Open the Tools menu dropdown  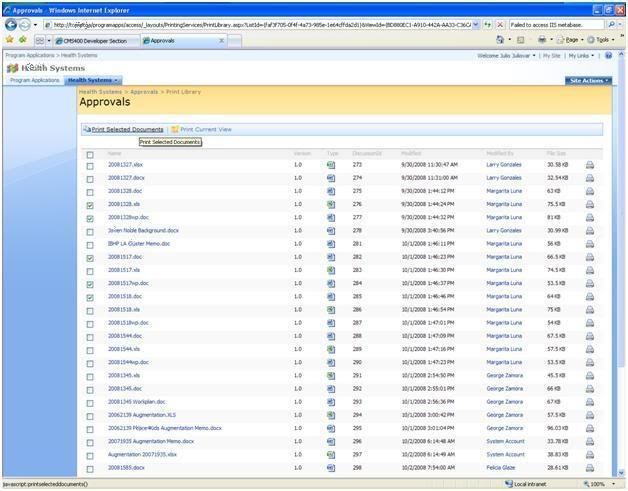tap(601, 40)
